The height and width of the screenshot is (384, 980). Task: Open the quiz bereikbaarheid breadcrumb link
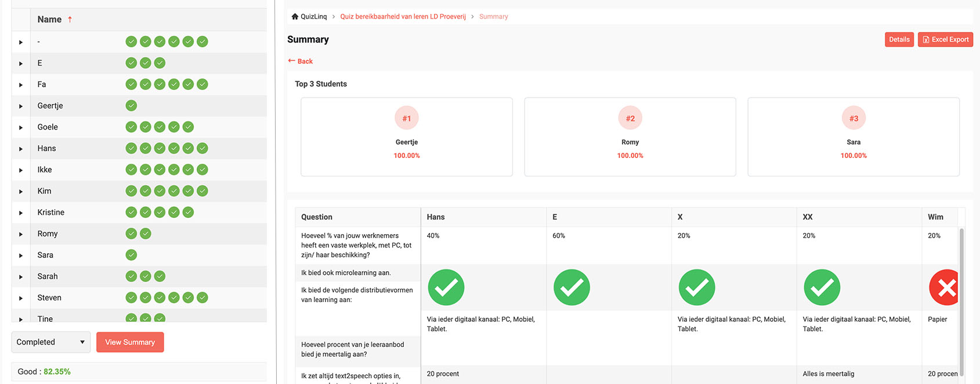click(x=403, y=16)
